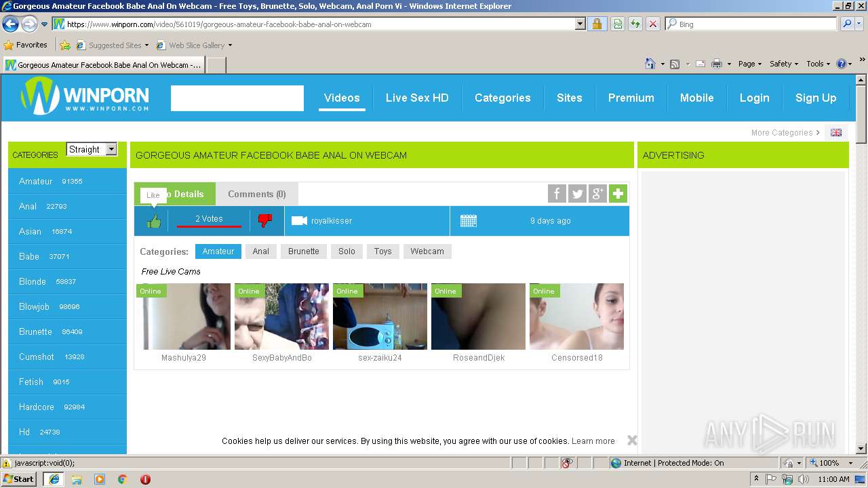The height and width of the screenshot is (488, 868).
Task: Click the More Categories link
Action: [x=785, y=133]
